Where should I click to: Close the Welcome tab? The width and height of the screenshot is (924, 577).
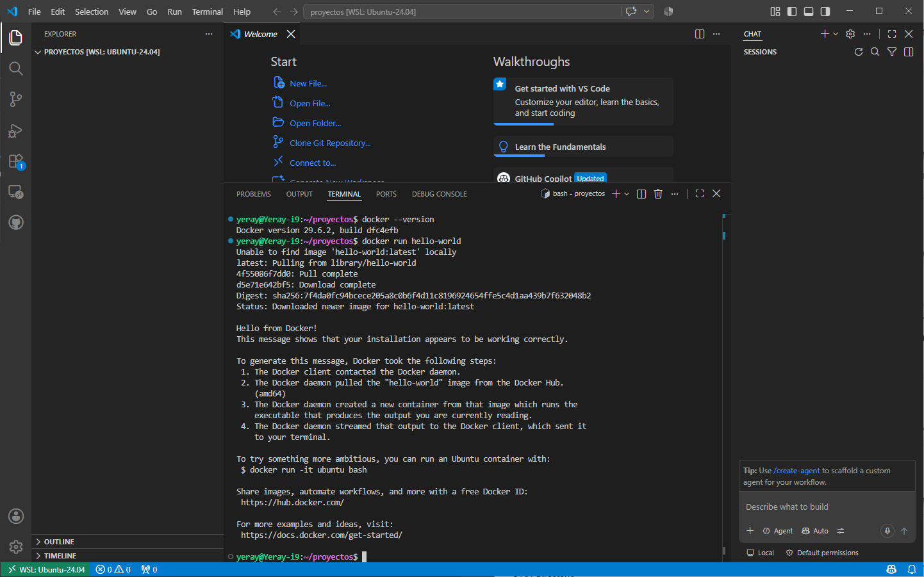tap(291, 34)
